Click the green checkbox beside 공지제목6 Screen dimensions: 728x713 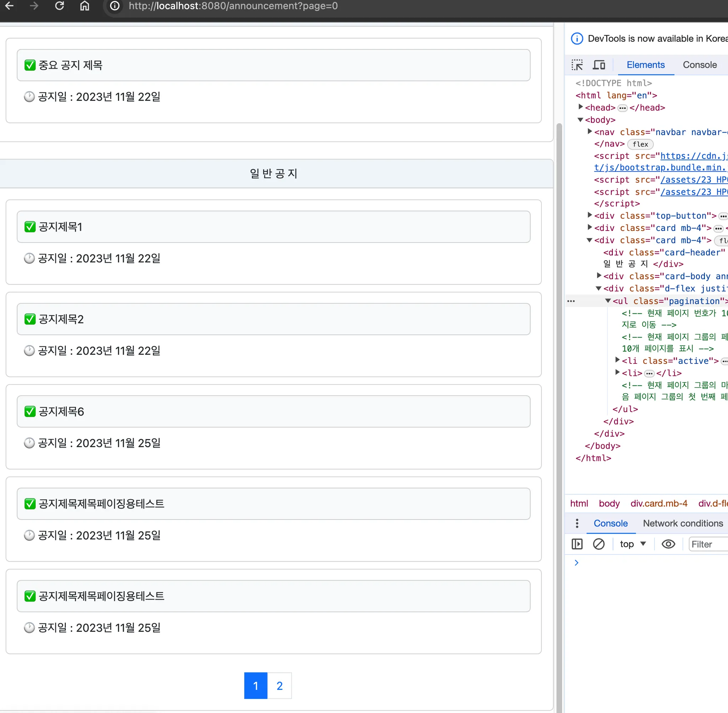click(x=30, y=411)
